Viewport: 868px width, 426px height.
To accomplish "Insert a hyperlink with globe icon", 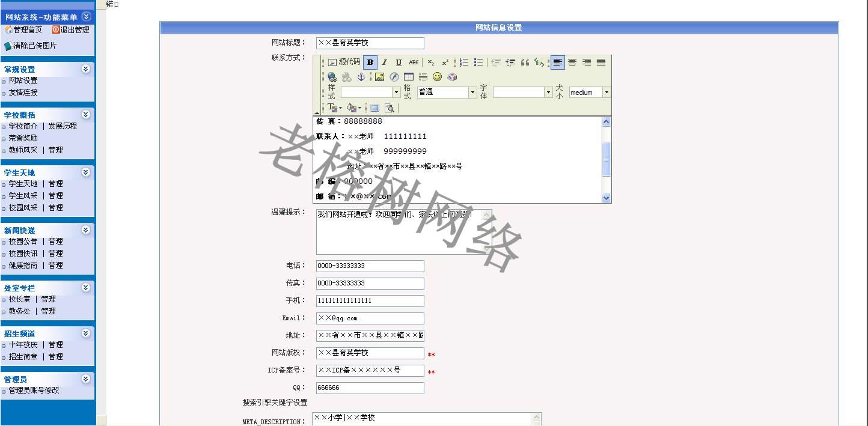I will pos(332,77).
